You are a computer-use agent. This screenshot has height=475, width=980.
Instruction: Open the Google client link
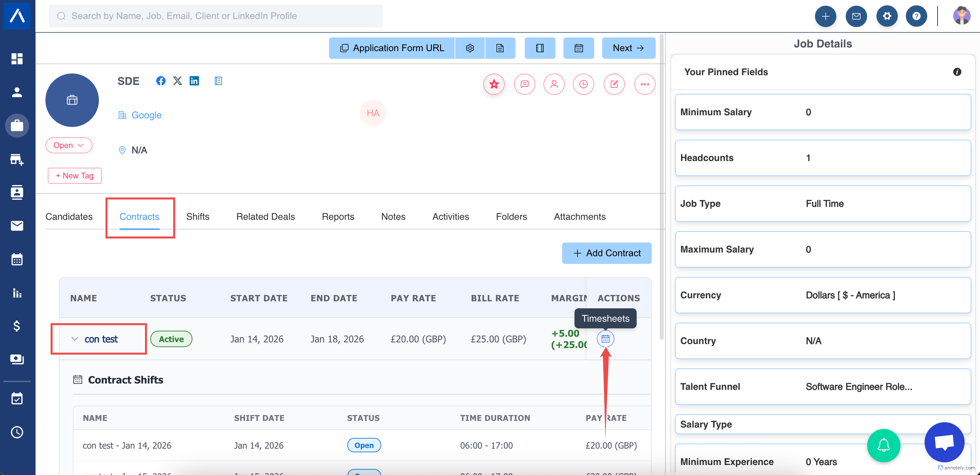coord(146,115)
